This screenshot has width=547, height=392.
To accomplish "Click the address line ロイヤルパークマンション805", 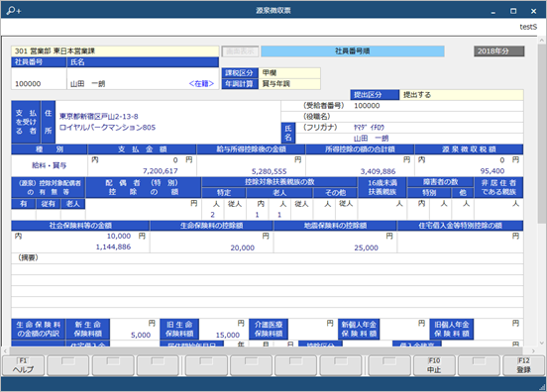I will (107, 128).
